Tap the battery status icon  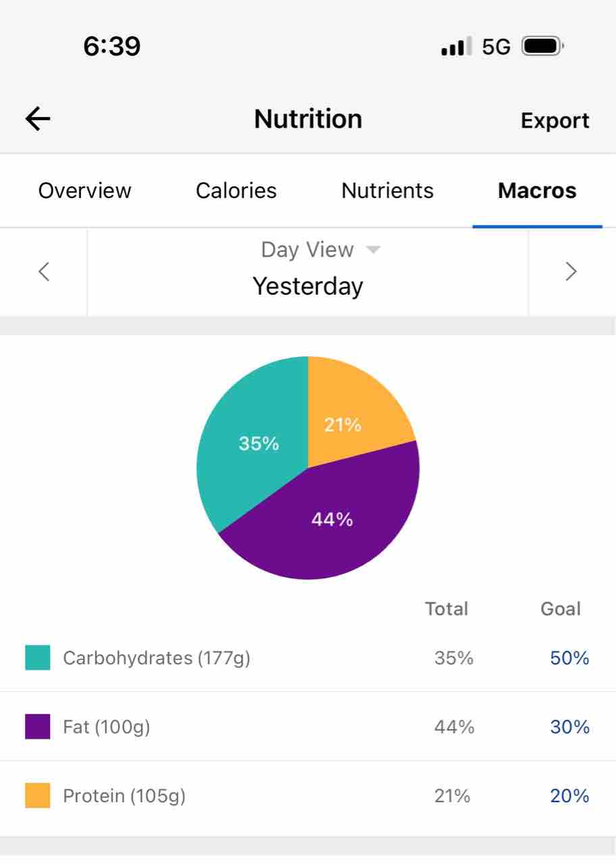tap(543, 47)
